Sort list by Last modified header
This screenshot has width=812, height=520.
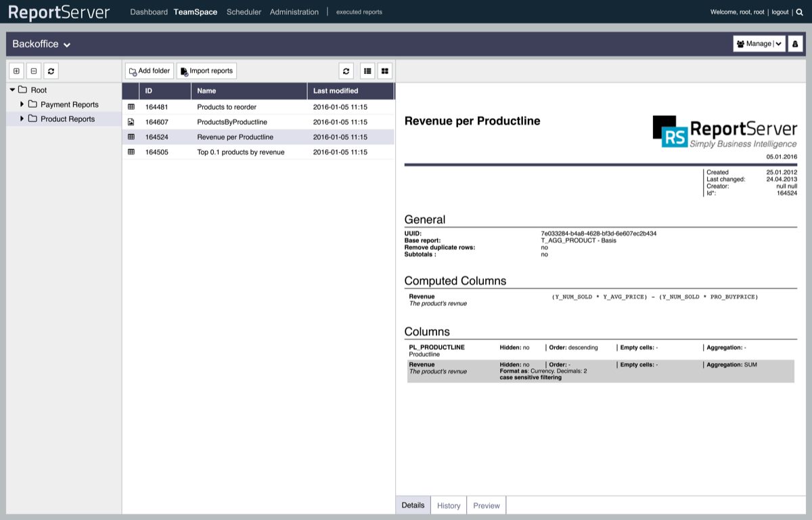point(351,91)
